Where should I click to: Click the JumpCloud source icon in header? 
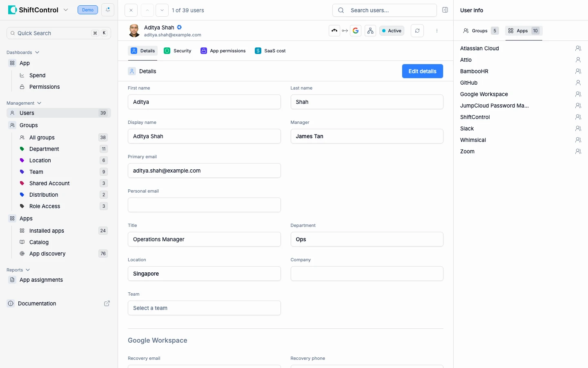pos(334,31)
